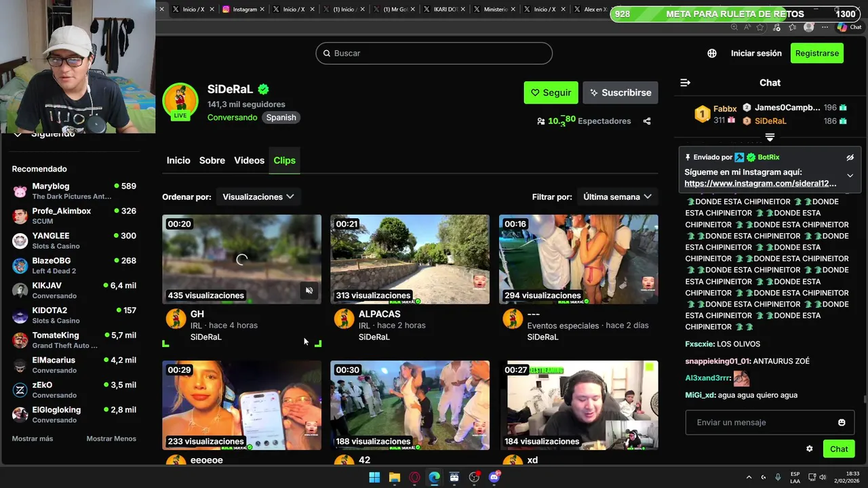Click Mostrar Menos in sidebar
Screen dimensions: 868x488
[x=111, y=439]
